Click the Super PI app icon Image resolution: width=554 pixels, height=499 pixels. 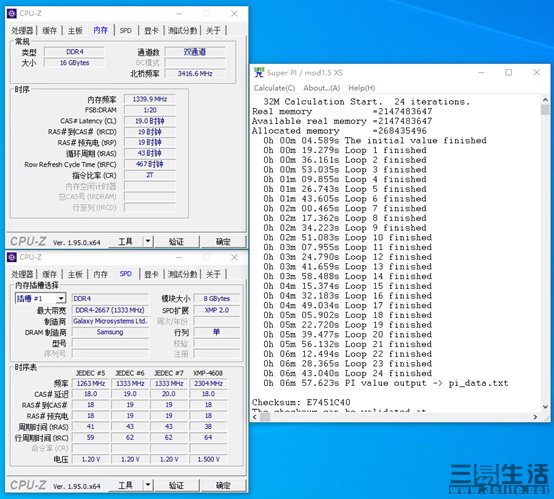pyautogui.click(x=259, y=72)
